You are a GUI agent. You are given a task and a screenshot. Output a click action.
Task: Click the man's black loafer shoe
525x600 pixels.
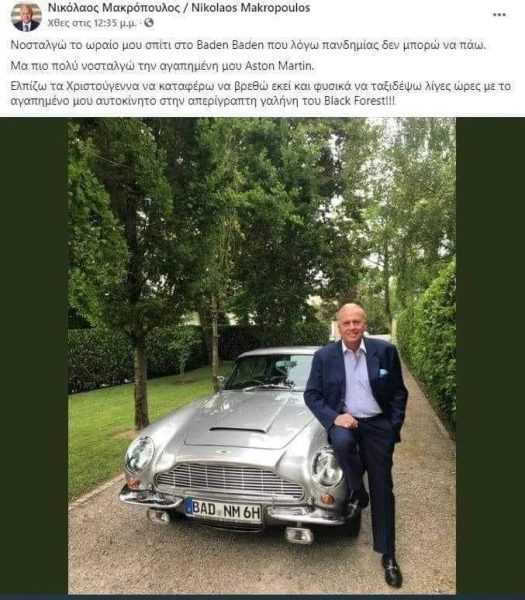coord(392,572)
